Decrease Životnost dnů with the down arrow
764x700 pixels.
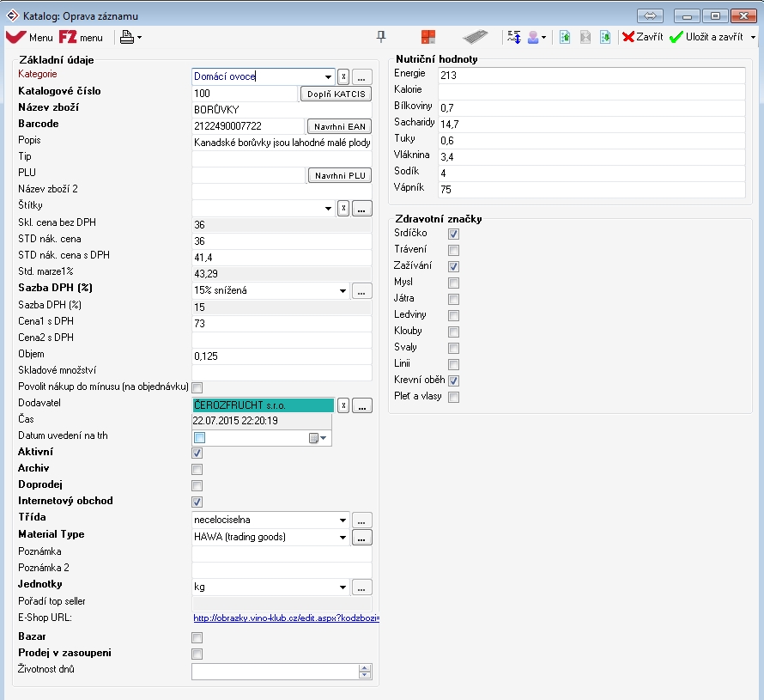pos(365,675)
